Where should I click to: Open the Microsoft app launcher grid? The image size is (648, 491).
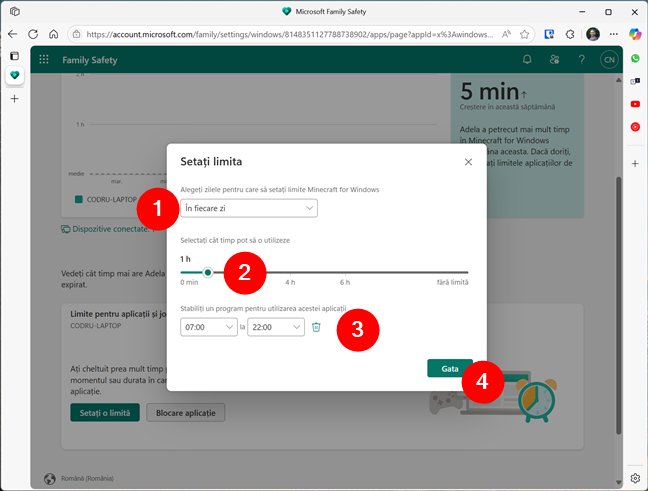(x=44, y=60)
